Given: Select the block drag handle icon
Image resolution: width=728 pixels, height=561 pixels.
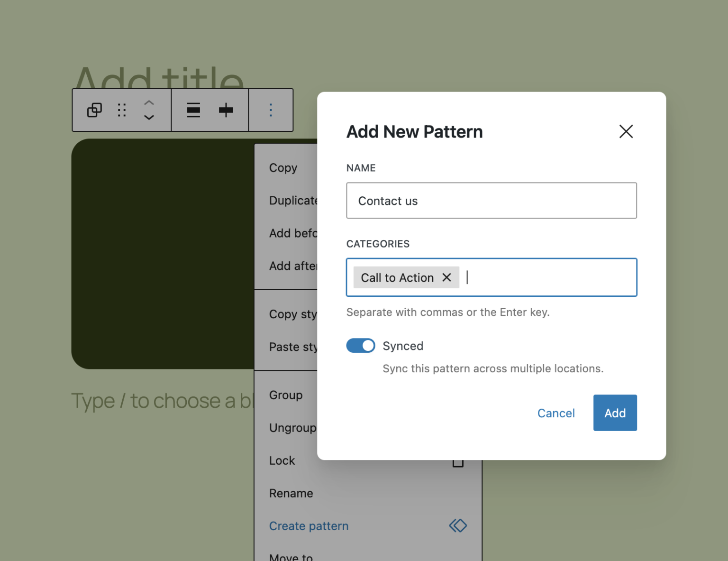Looking at the screenshot, I should click(x=121, y=110).
